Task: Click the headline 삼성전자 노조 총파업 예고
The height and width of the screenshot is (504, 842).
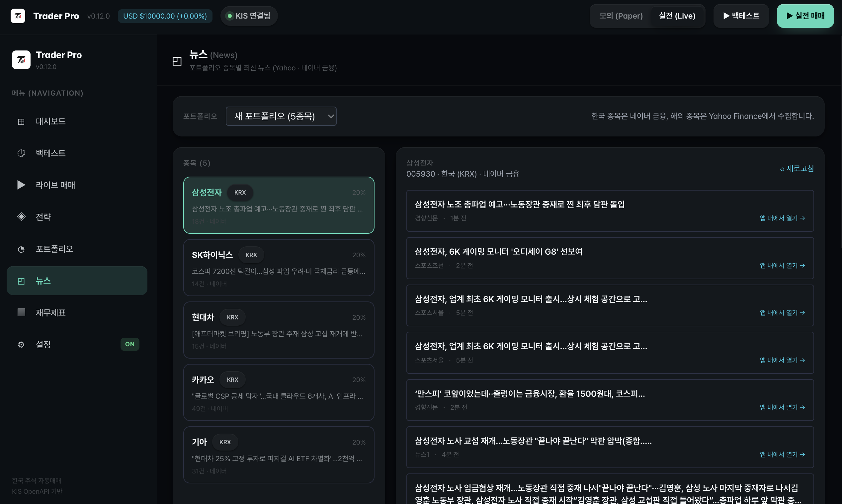Action: [520, 204]
